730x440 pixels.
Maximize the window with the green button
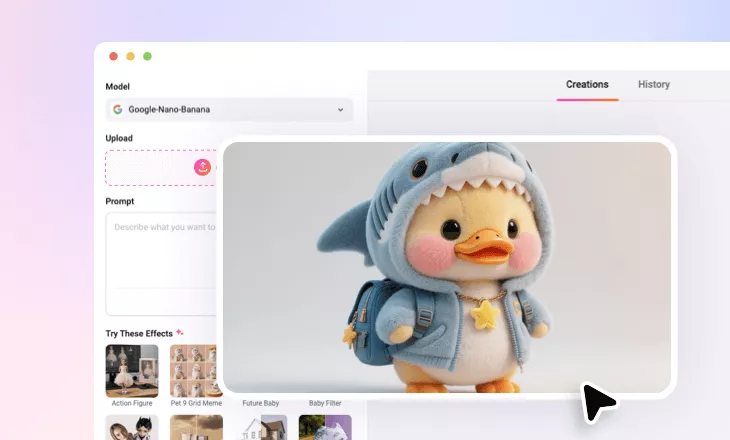pos(147,57)
